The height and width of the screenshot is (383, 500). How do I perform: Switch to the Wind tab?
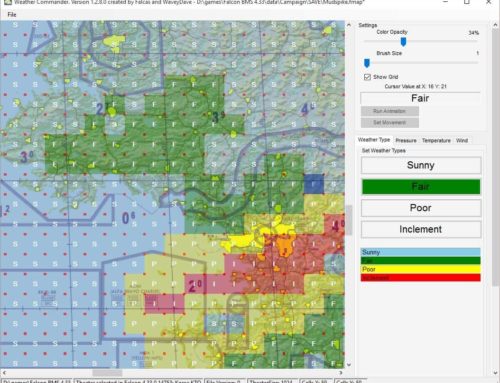(x=462, y=140)
